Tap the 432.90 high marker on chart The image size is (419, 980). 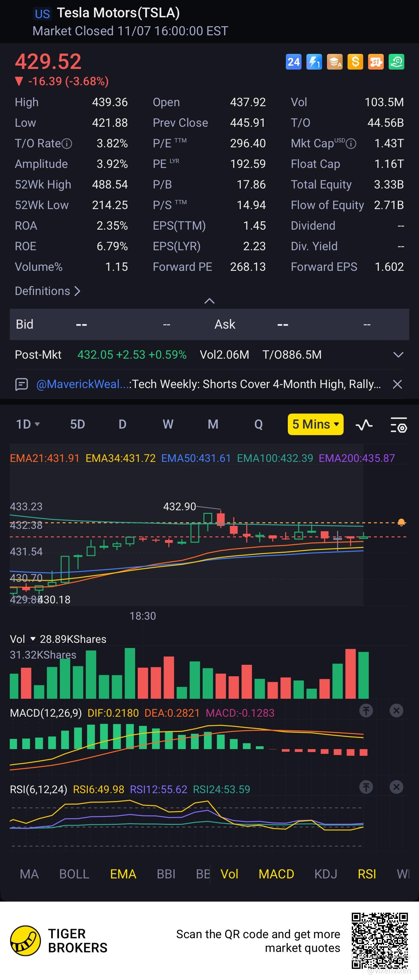[179, 506]
